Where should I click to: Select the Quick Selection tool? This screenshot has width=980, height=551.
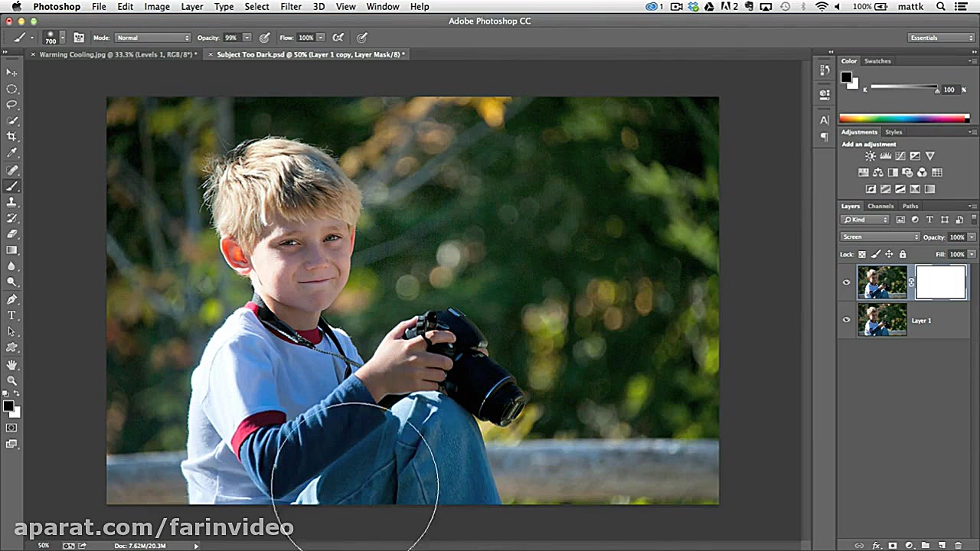11,121
